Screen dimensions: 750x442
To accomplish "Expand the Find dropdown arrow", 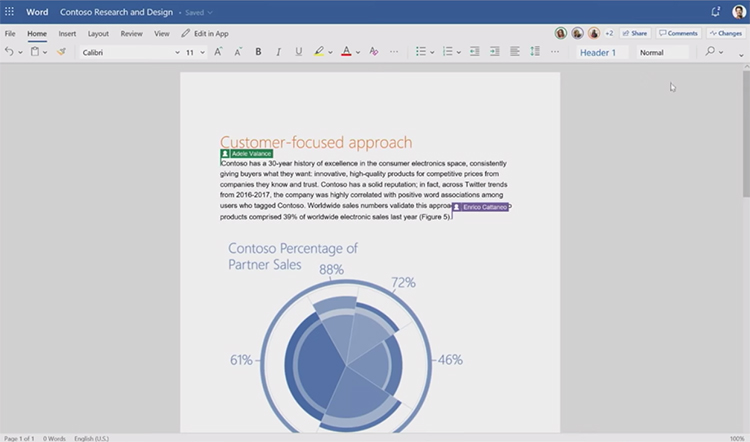I will point(721,53).
